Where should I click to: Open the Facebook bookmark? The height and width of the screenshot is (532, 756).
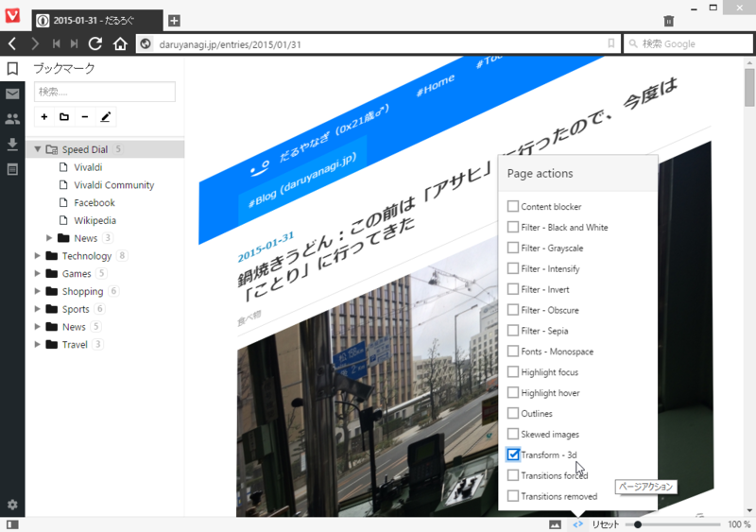point(94,202)
